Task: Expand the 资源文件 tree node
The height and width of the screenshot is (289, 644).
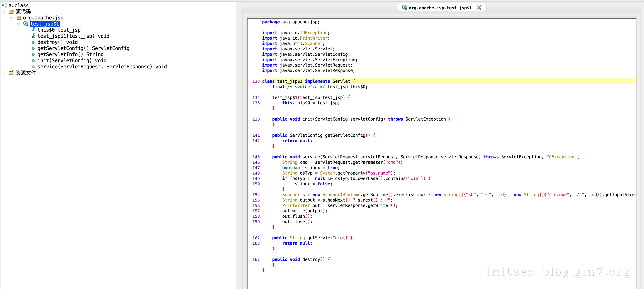Action: pos(4,73)
